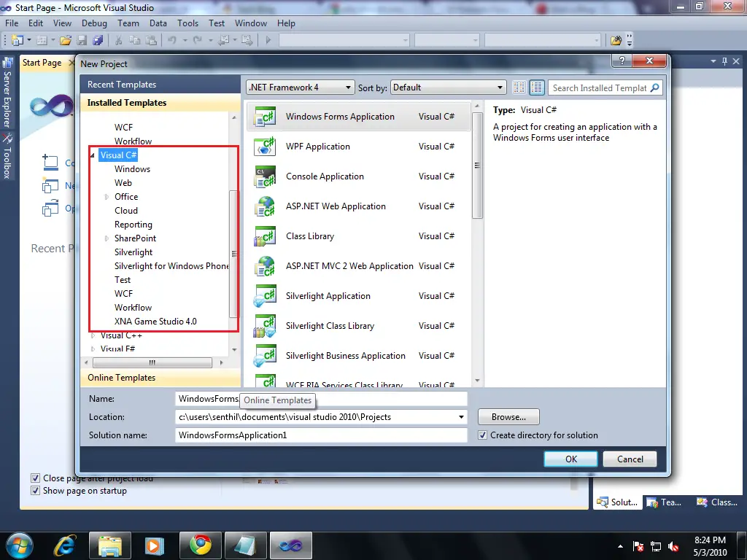Select the Silverlight for Windows Phone category
Image resolution: width=747 pixels, height=560 pixels.
171,266
